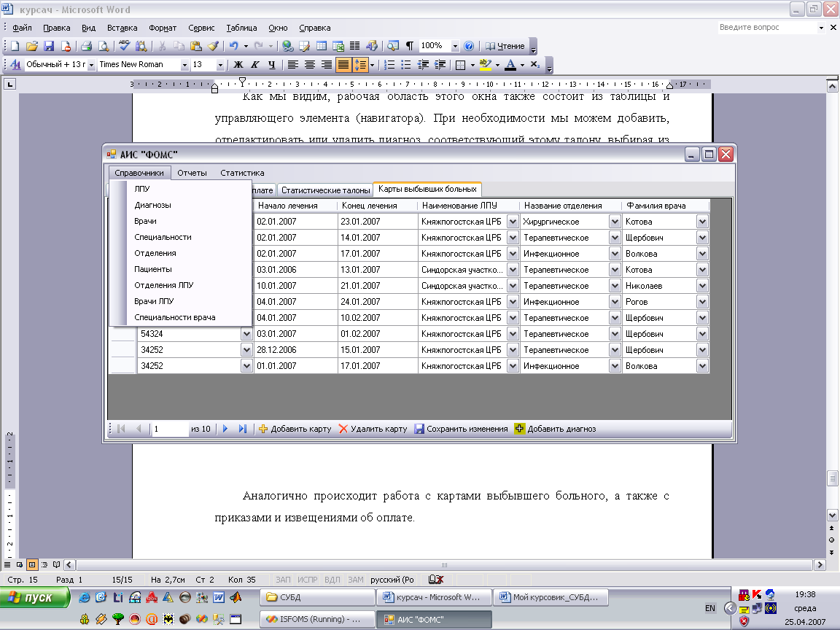
Task: Toggle underline formatting (Ч)
Action: 271,65
